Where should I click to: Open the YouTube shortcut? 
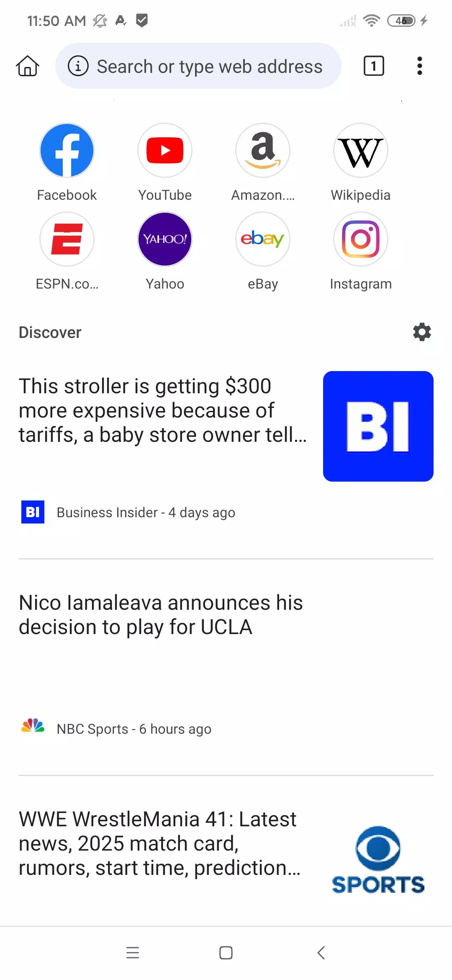coord(165,151)
